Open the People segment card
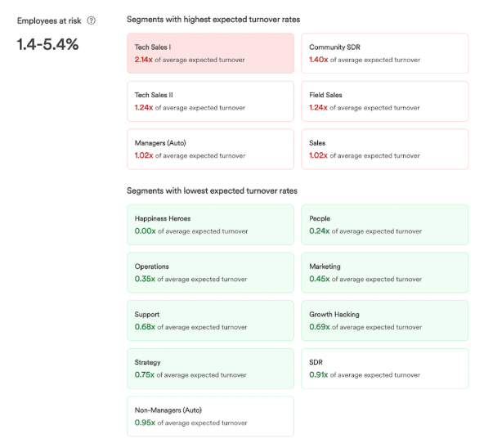This screenshot has height=448, width=484. click(x=384, y=225)
